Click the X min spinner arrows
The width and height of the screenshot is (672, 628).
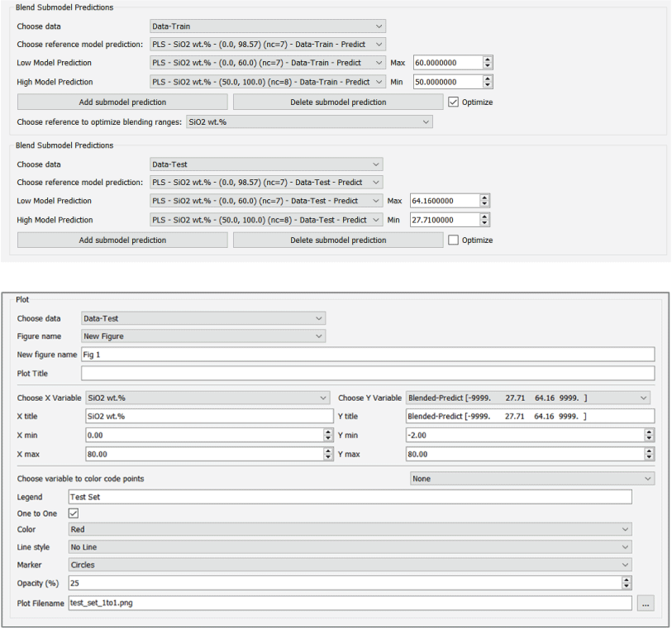328,435
